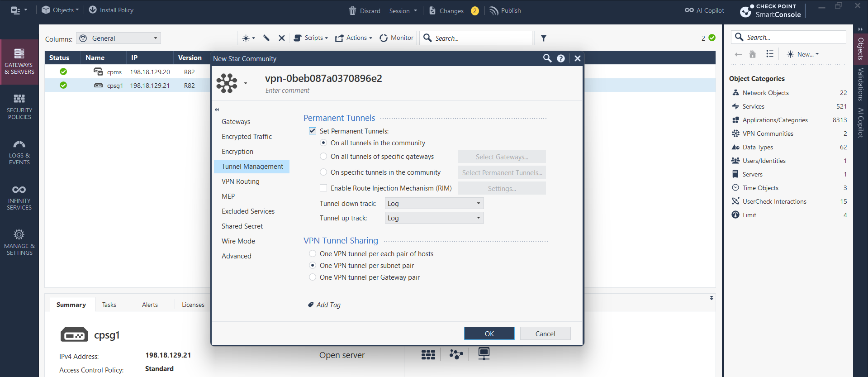
Task: Click the help question mark in dialog
Action: [561, 58]
